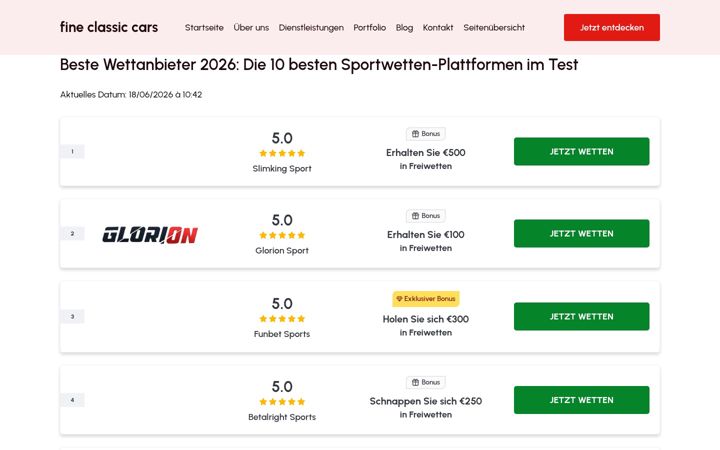Open the Startseite menu item
720x450 pixels.
tap(204, 28)
